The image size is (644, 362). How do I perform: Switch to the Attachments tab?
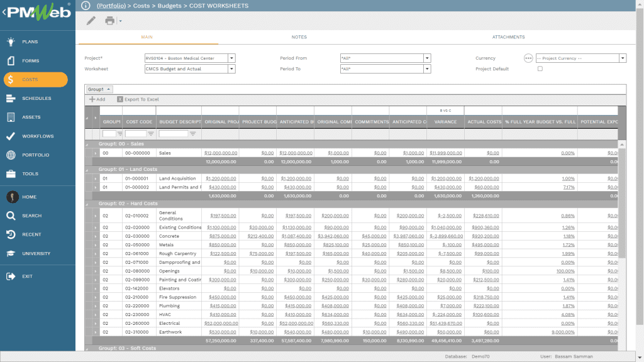(x=508, y=37)
